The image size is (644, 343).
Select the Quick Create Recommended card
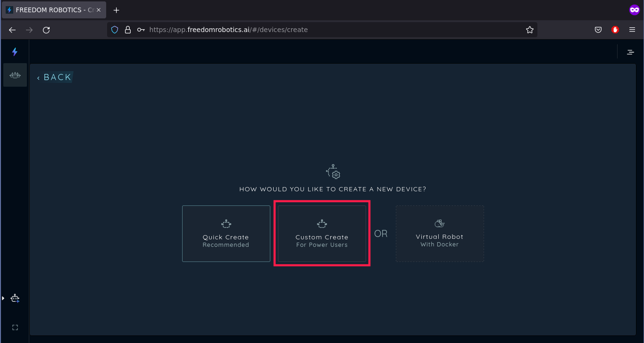pos(226,233)
